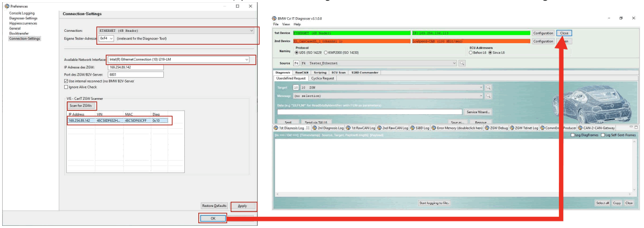Click the search icon beside Target
644x228 pixels.
[x=488, y=87]
